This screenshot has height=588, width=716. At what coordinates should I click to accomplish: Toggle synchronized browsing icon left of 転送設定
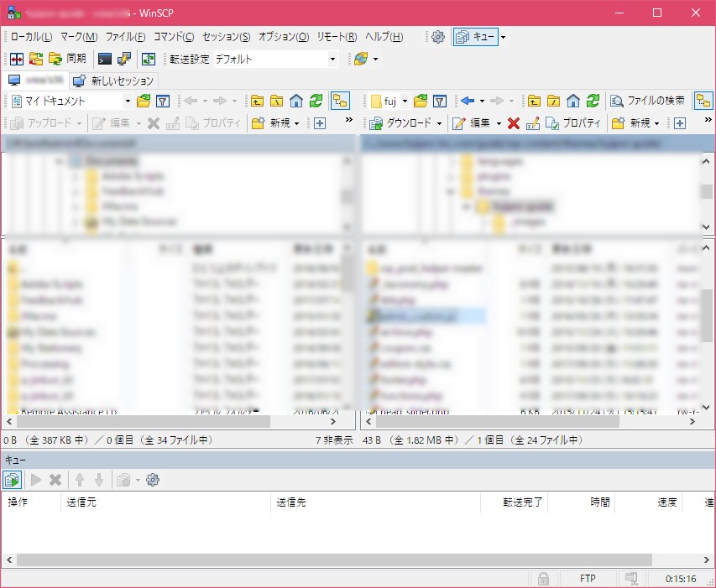click(149, 59)
